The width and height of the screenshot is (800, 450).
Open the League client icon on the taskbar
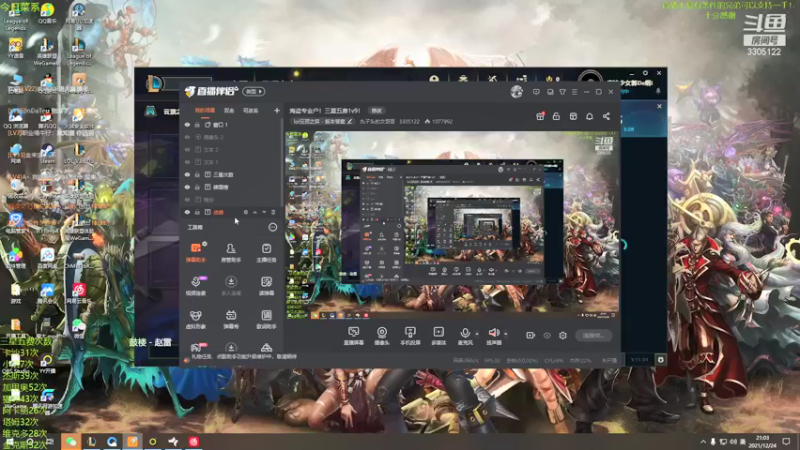click(91, 441)
